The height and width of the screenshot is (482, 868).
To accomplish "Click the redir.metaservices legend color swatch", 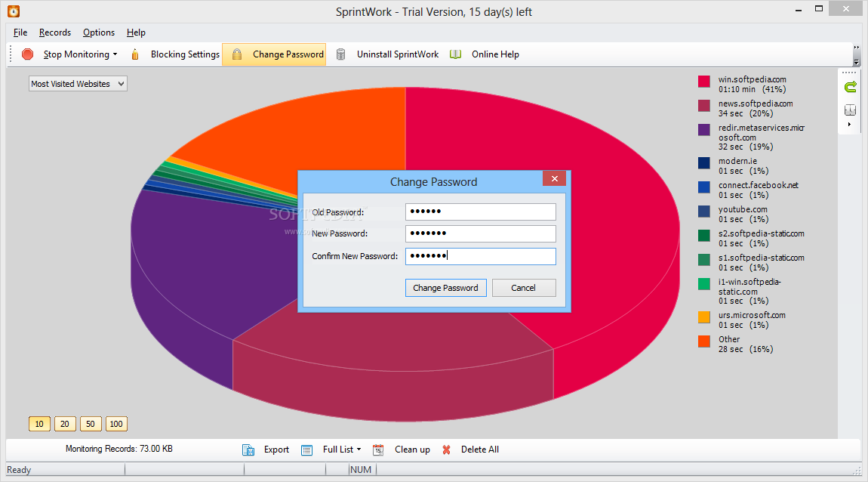I will click(x=704, y=130).
